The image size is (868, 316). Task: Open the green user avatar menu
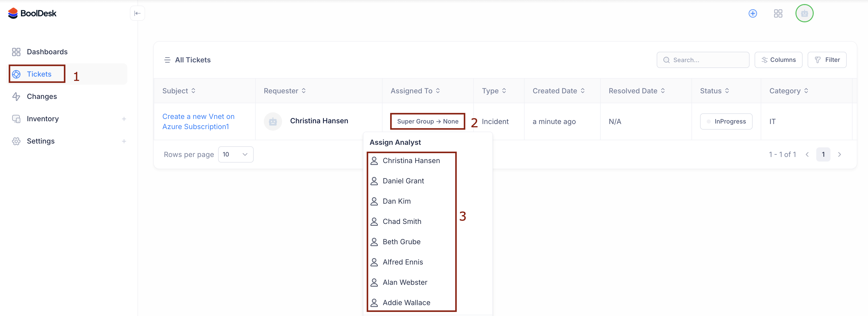click(804, 13)
